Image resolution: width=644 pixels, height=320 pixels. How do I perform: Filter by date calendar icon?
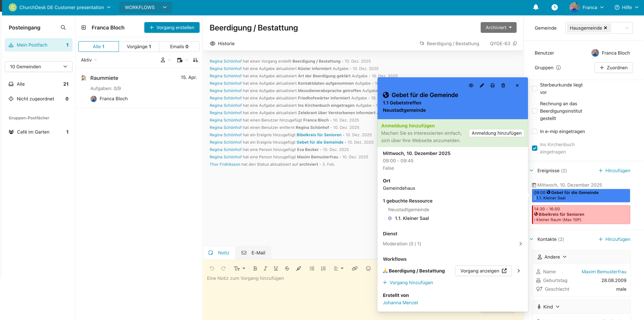[180, 60]
